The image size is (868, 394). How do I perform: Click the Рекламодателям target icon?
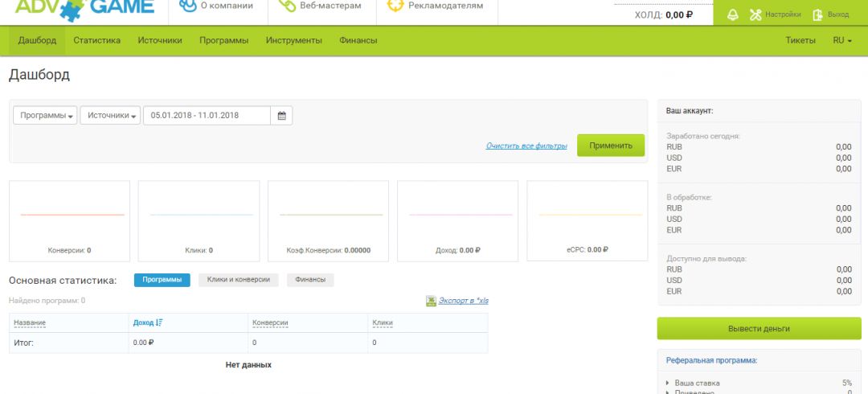pos(395,6)
